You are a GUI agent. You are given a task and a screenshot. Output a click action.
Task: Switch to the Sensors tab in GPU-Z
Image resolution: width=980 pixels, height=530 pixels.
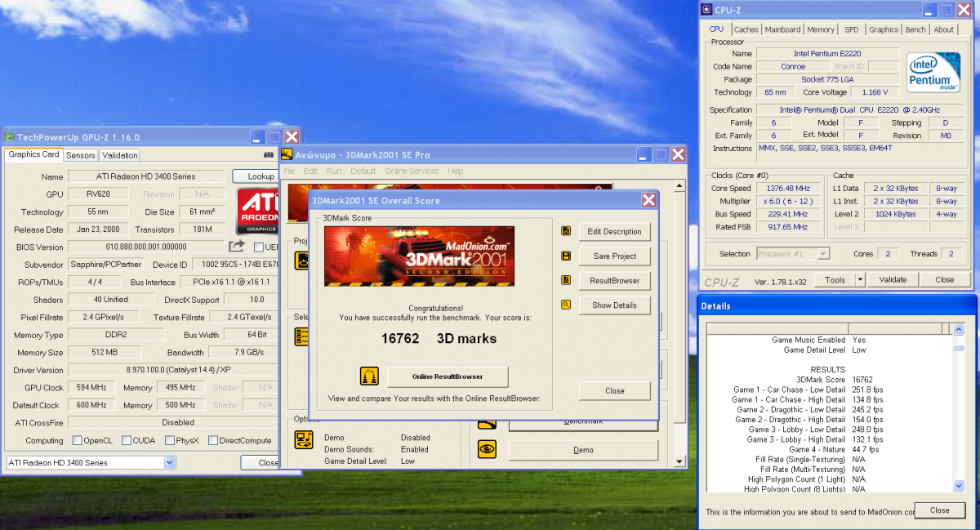click(x=81, y=155)
